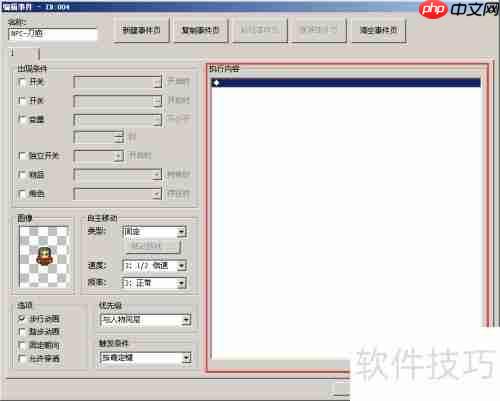Enable the second 开关 condition checkbox
500x401 pixels.
click(x=22, y=100)
